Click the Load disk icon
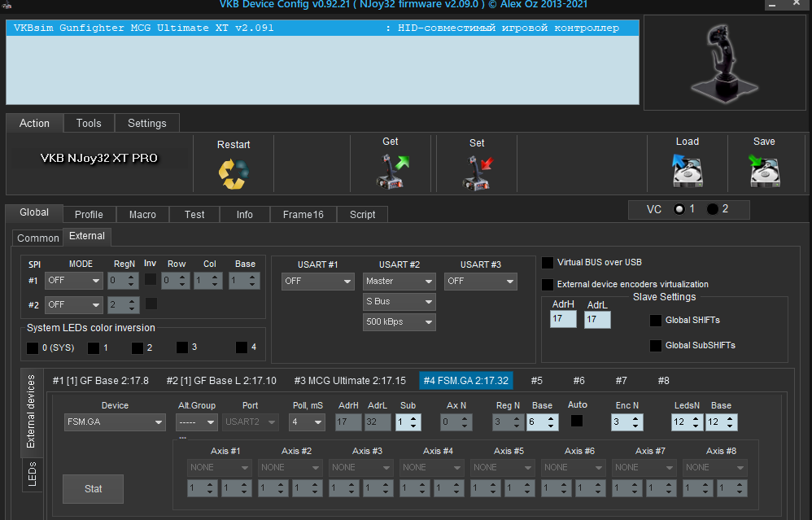This screenshot has width=812, height=520. (687, 172)
